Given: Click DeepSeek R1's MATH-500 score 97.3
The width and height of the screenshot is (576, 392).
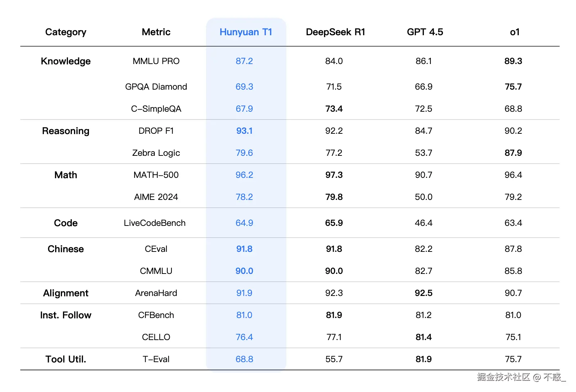Looking at the screenshot, I should 334,175.
